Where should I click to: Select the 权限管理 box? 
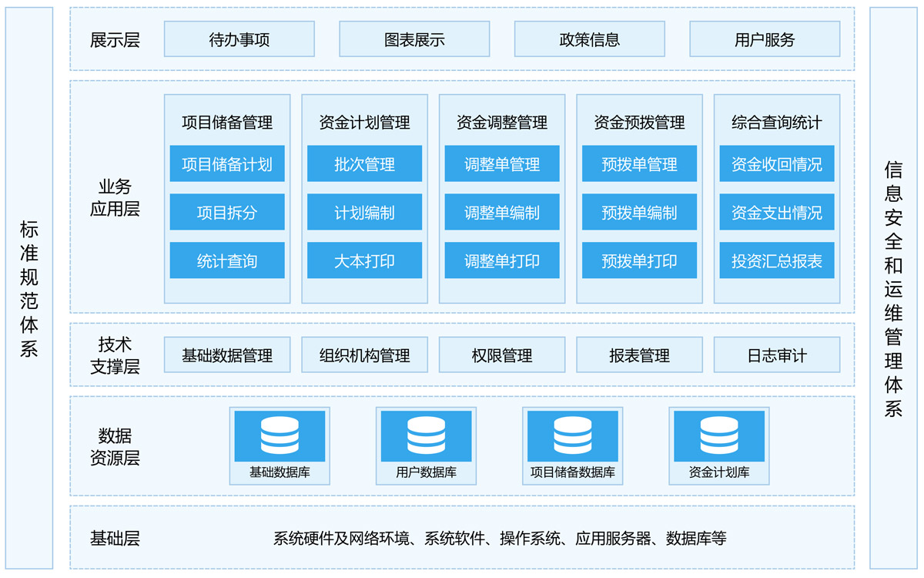[502, 355]
